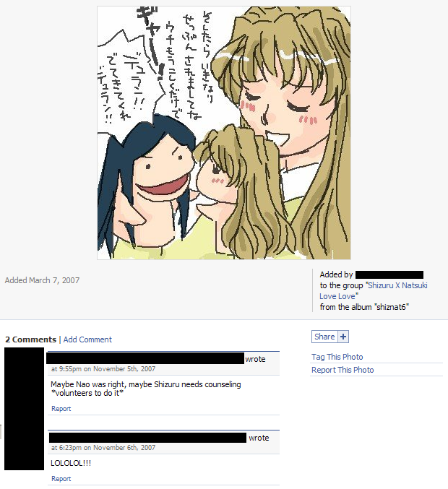Screen dimensions: 448x489
Task: Select Tag This Photo
Action: [337, 357]
